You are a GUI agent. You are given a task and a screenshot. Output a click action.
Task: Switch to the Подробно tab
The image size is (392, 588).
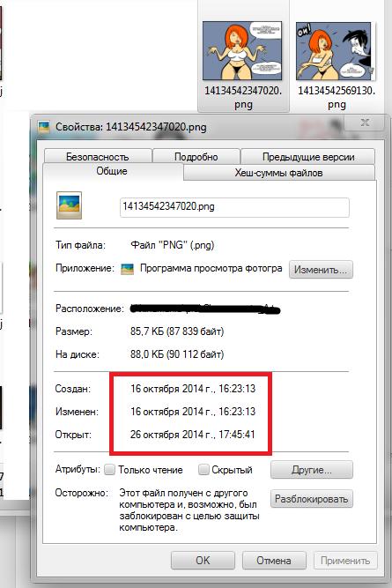click(x=196, y=156)
